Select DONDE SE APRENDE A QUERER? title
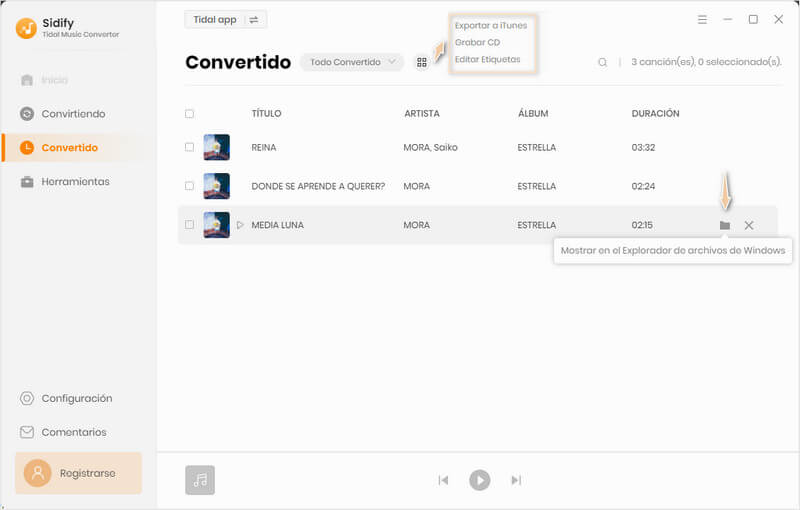The height and width of the screenshot is (510, 800). pos(318,186)
